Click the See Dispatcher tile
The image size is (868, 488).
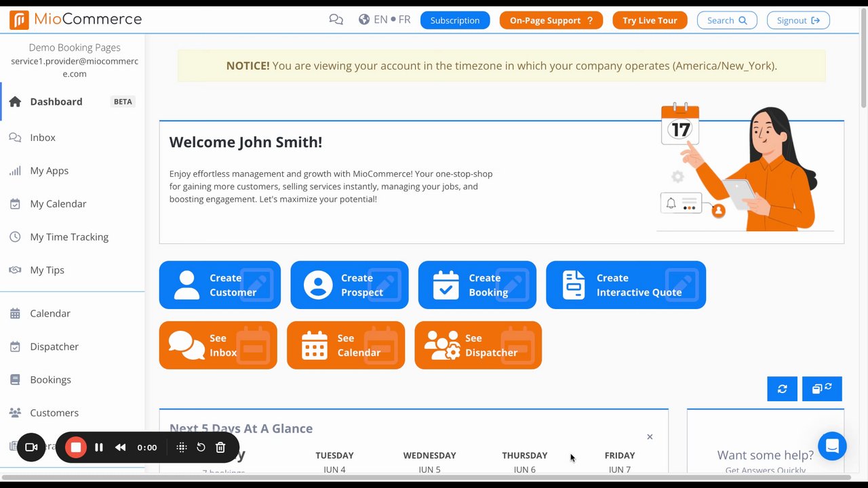pyautogui.click(x=478, y=345)
